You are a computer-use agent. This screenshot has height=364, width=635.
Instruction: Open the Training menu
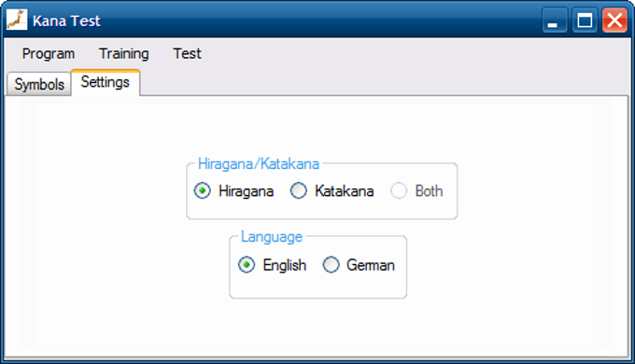pyautogui.click(x=124, y=53)
